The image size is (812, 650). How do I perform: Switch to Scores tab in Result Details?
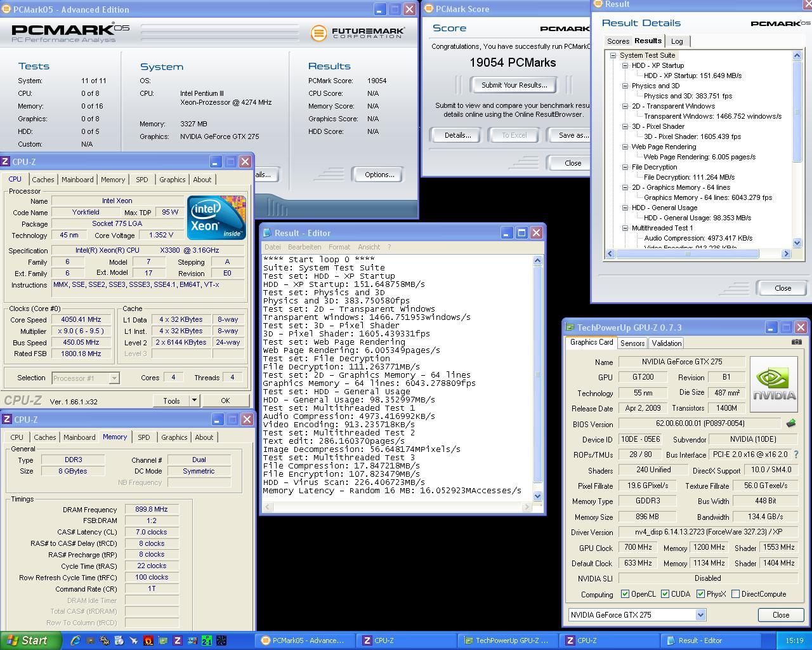tap(618, 41)
